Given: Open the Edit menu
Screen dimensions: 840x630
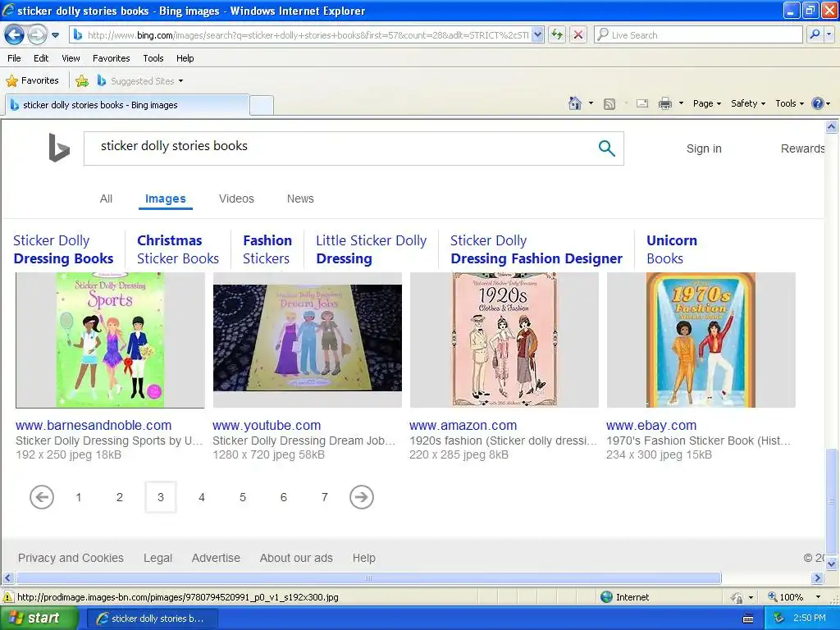Looking at the screenshot, I should pos(41,58).
